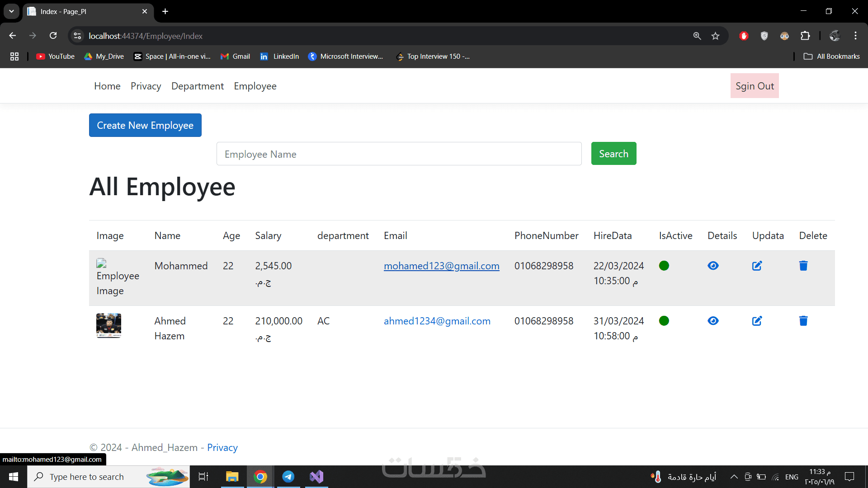Delete Mohammed using the trash icon
The height and width of the screenshot is (488, 868).
pyautogui.click(x=803, y=266)
